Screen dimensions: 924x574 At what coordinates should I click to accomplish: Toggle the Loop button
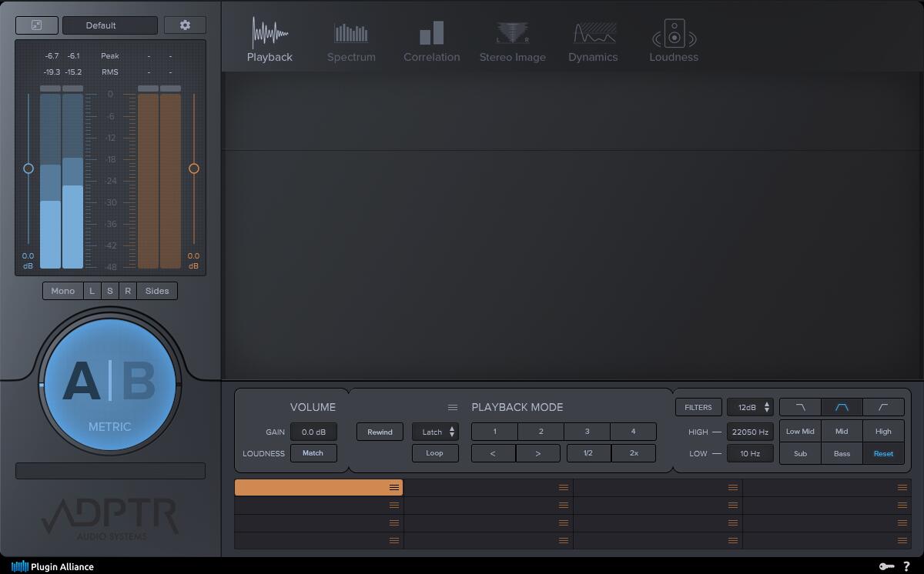(435, 453)
